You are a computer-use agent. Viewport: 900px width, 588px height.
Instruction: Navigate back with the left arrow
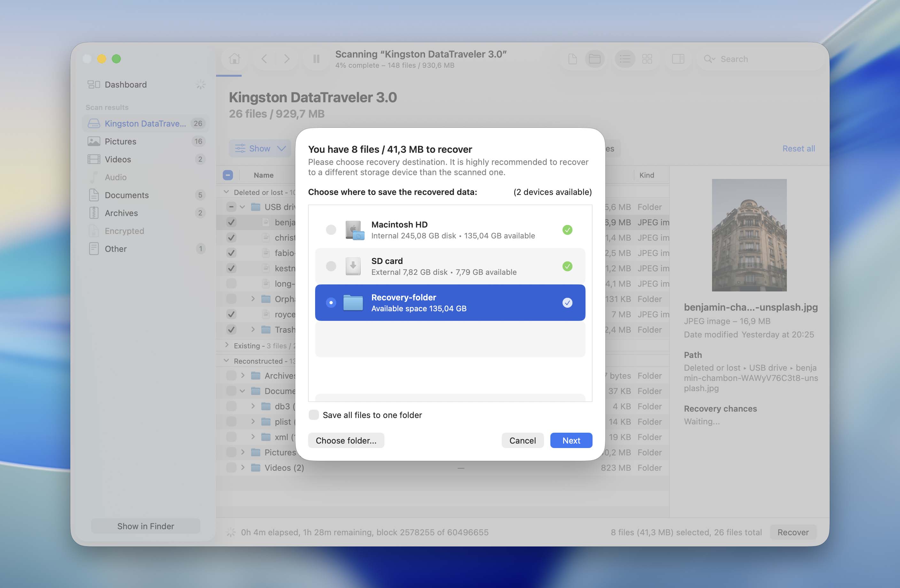pyautogui.click(x=264, y=58)
